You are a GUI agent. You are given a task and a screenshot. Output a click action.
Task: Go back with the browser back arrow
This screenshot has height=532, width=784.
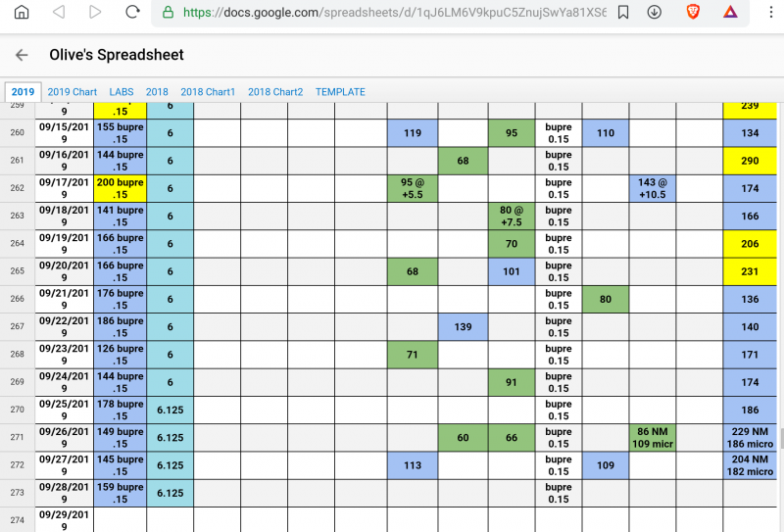pyautogui.click(x=59, y=13)
